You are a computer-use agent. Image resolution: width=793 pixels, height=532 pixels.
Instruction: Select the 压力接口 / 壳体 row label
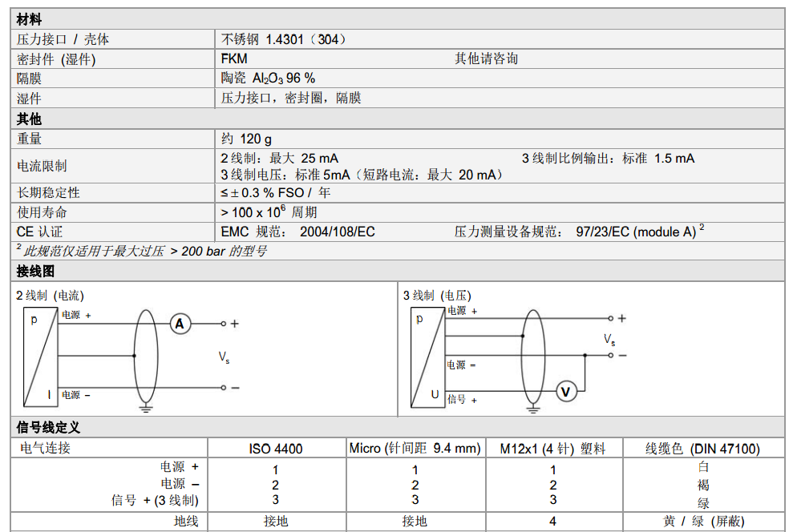(x=63, y=39)
